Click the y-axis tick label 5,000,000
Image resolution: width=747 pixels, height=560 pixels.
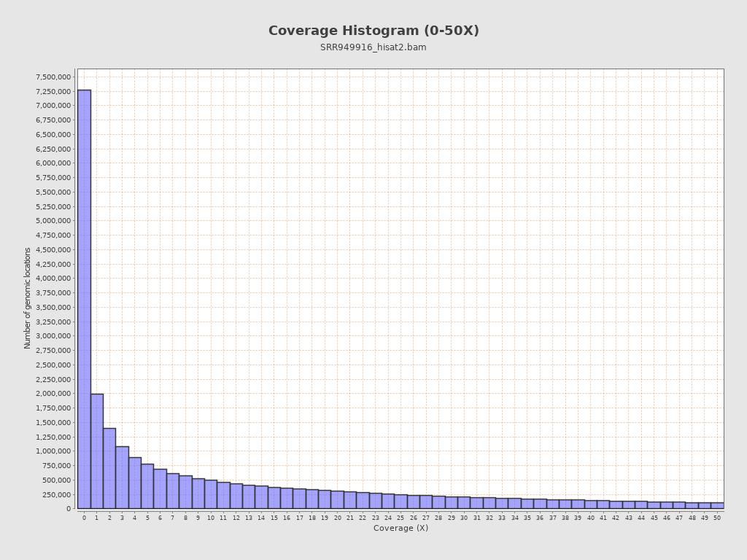coord(53,220)
